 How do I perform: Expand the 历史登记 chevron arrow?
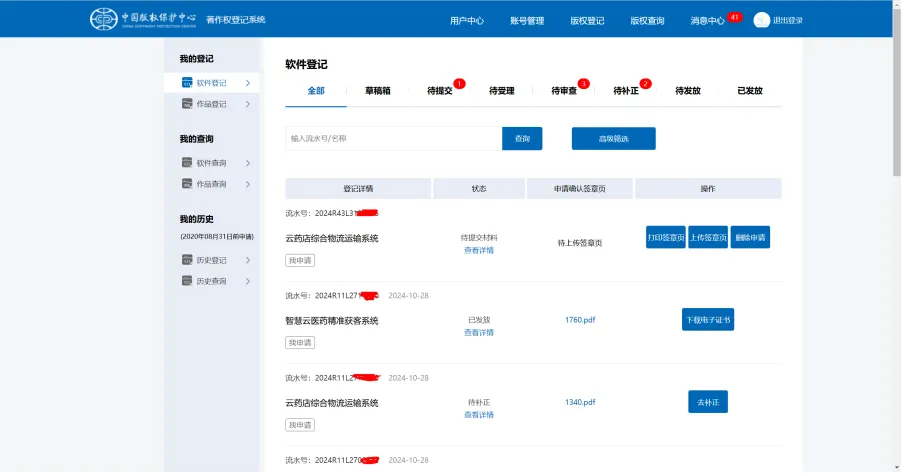pyautogui.click(x=248, y=260)
